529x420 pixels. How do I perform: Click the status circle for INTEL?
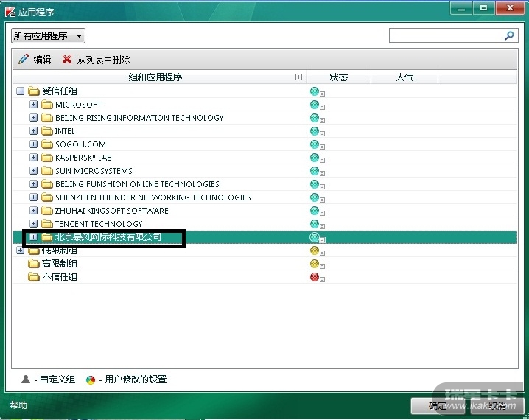click(315, 131)
